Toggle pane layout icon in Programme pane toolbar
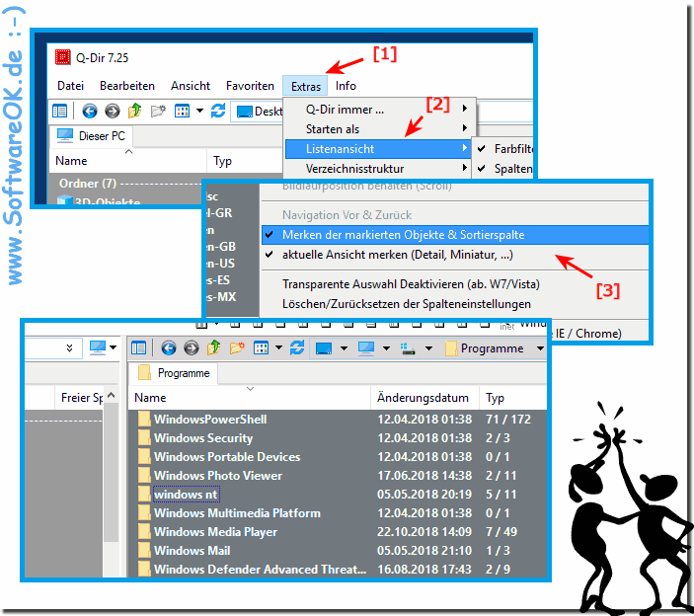The height and width of the screenshot is (616, 694). click(138, 348)
